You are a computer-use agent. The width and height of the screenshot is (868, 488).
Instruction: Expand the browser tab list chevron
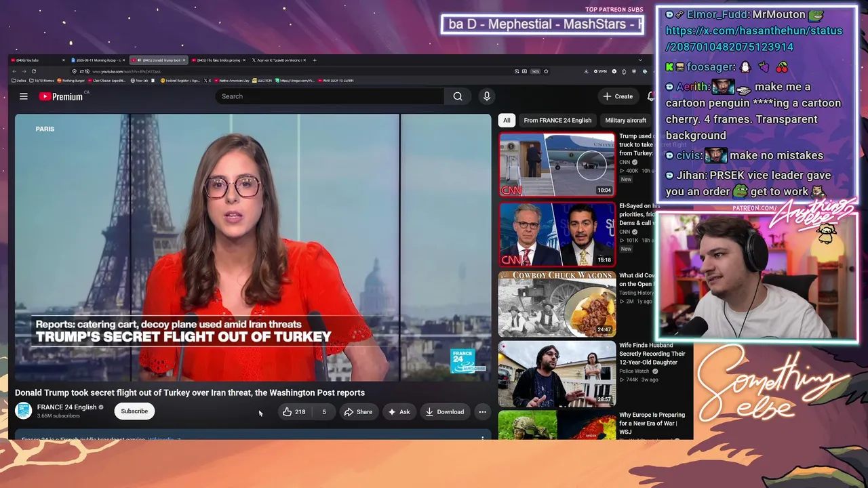pyautogui.click(x=640, y=60)
